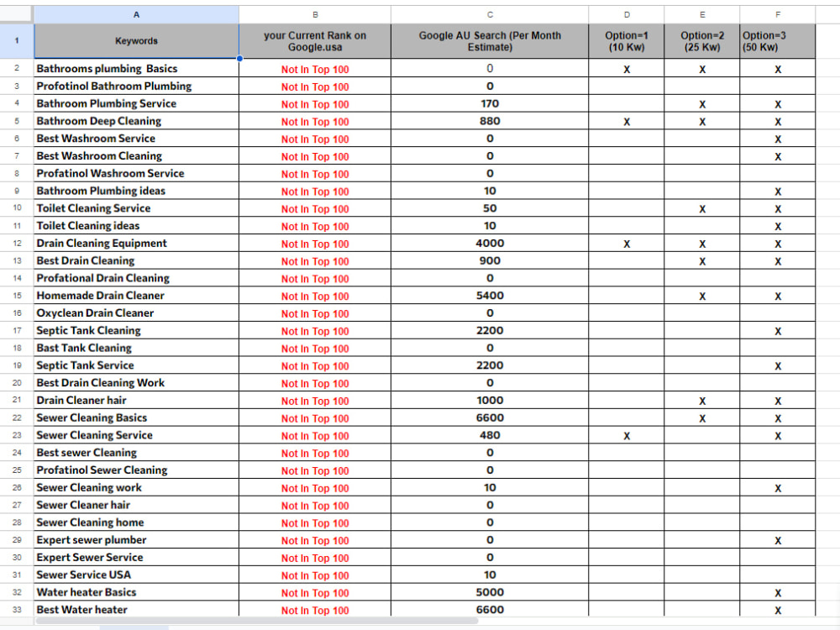Click search volume 880 cell
Screen dimensions: 840x630
(x=490, y=121)
